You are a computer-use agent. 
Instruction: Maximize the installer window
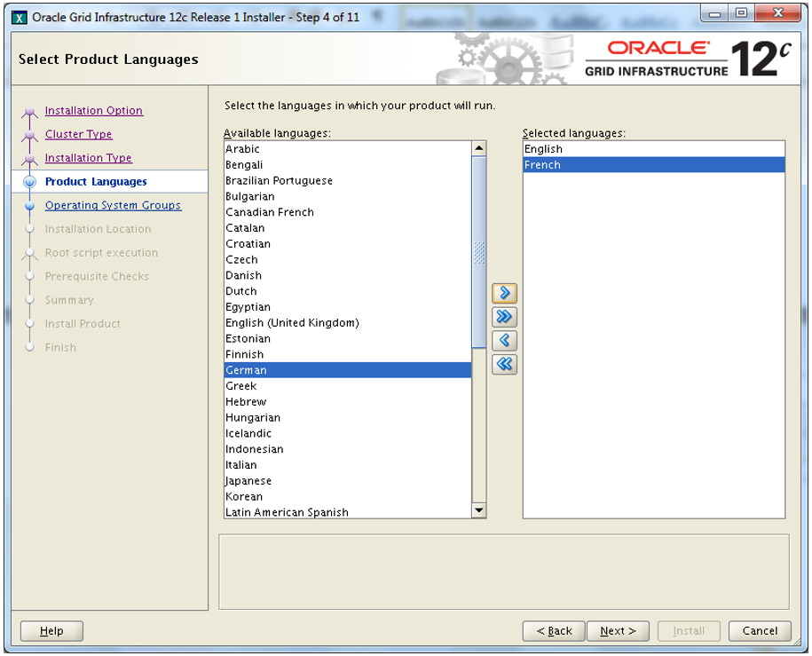point(741,13)
